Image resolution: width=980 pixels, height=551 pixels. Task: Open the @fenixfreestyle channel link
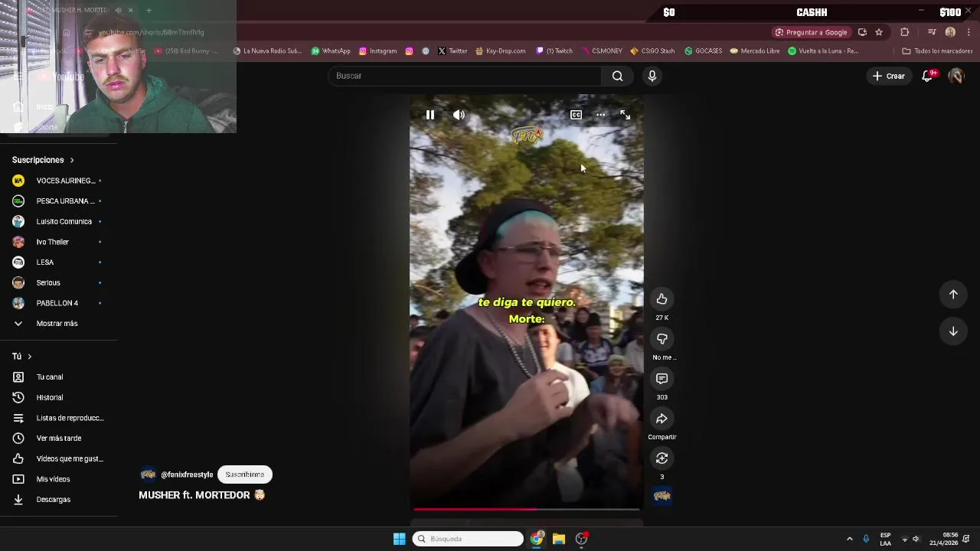pyautogui.click(x=187, y=474)
